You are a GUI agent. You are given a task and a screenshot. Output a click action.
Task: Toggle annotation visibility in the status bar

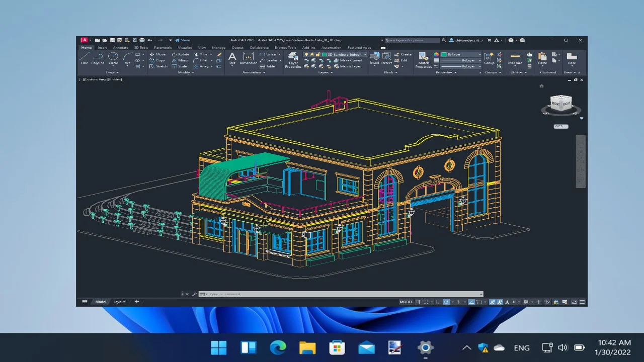(x=493, y=302)
